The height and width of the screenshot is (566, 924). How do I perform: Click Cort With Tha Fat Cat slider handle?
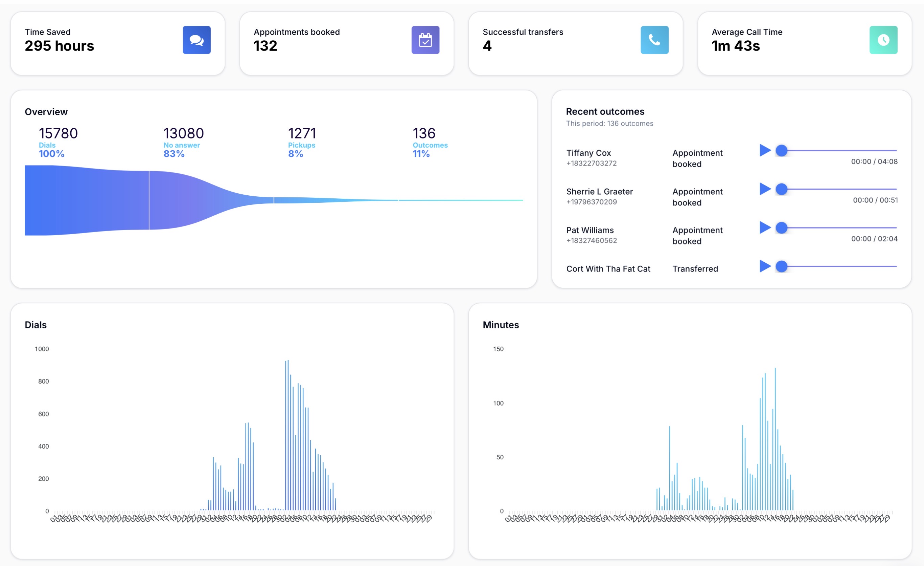782,266
